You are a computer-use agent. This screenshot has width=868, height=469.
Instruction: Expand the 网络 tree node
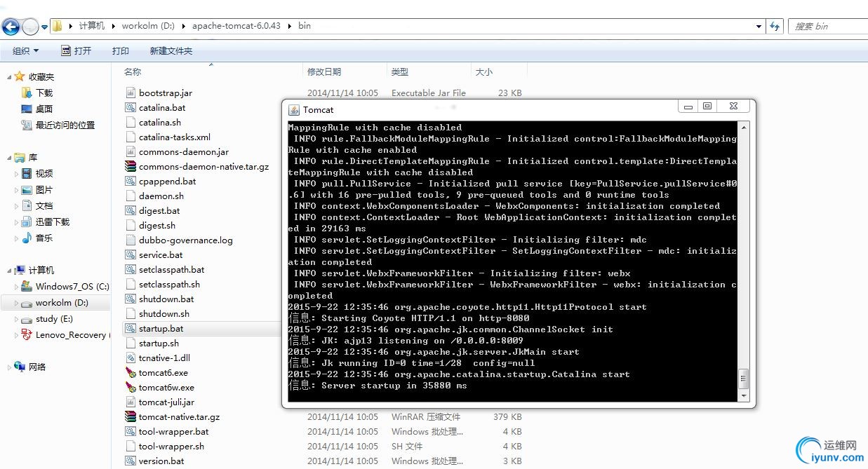(8, 367)
